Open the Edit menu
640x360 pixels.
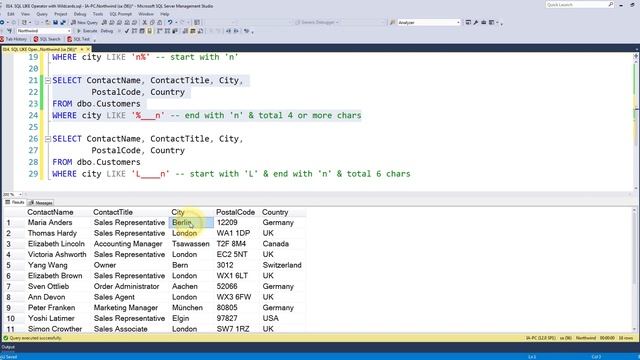pyautogui.click(x=11, y=14)
